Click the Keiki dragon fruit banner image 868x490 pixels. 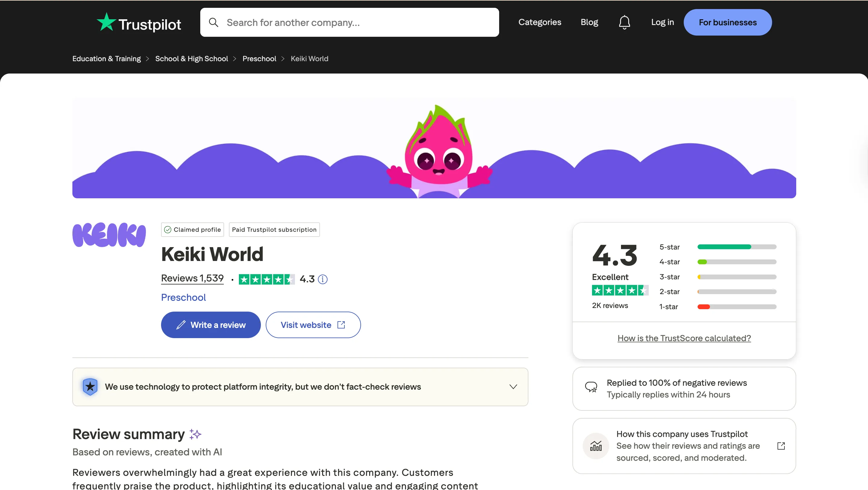click(434, 148)
